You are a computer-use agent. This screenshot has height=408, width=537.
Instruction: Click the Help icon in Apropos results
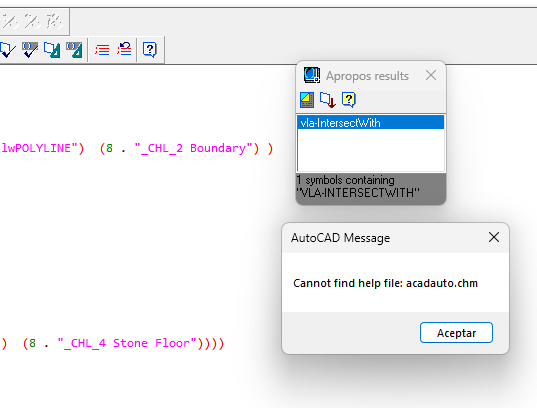(x=349, y=100)
